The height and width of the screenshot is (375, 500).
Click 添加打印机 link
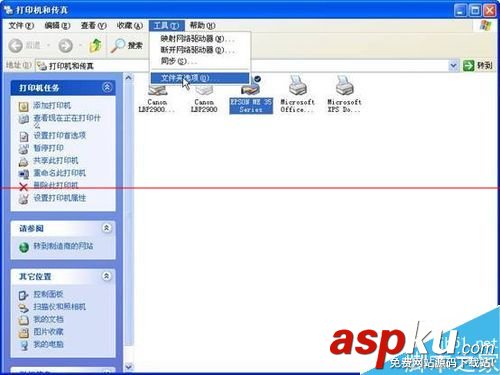pyautogui.click(x=52, y=106)
